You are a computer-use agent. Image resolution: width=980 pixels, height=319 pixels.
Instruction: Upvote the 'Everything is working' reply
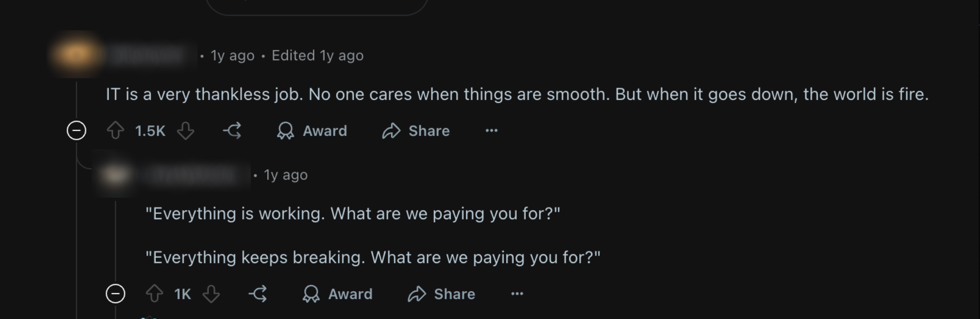[x=154, y=294]
